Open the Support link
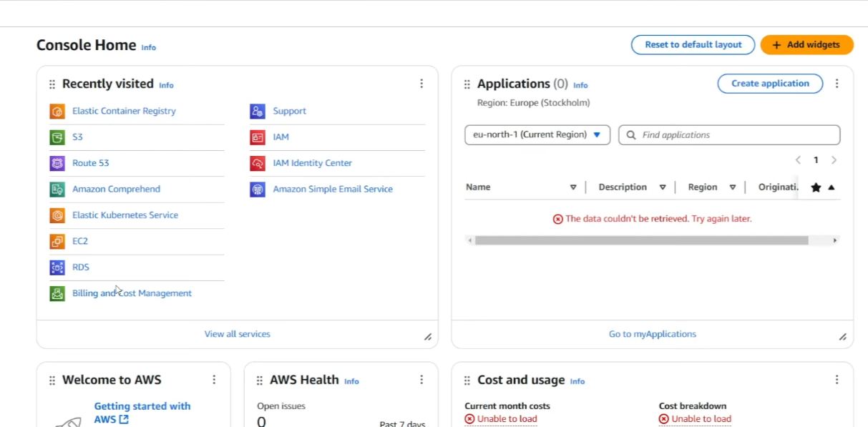The image size is (868, 427). coord(290,111)
